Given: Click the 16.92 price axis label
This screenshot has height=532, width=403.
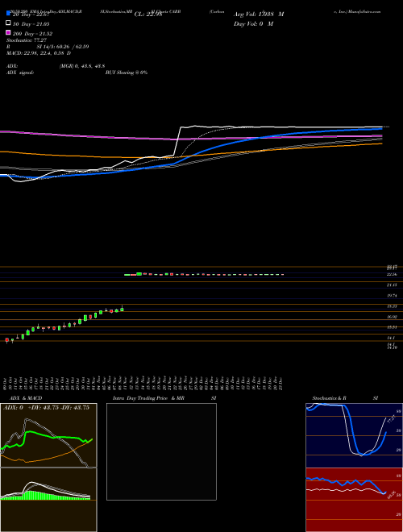Looking at the screenshot, I should [x=392, y=317].
